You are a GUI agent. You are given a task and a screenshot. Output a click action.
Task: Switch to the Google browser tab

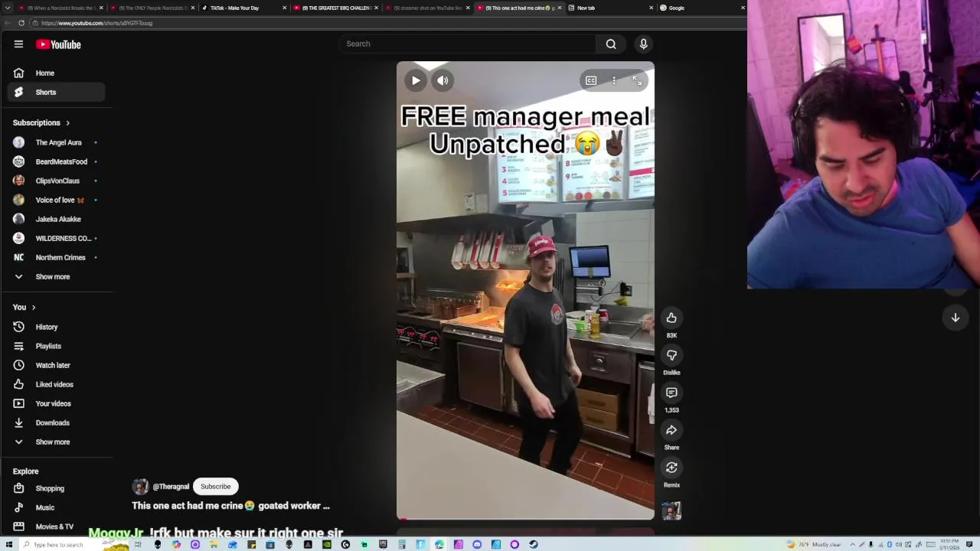click(x=701, y=8)
